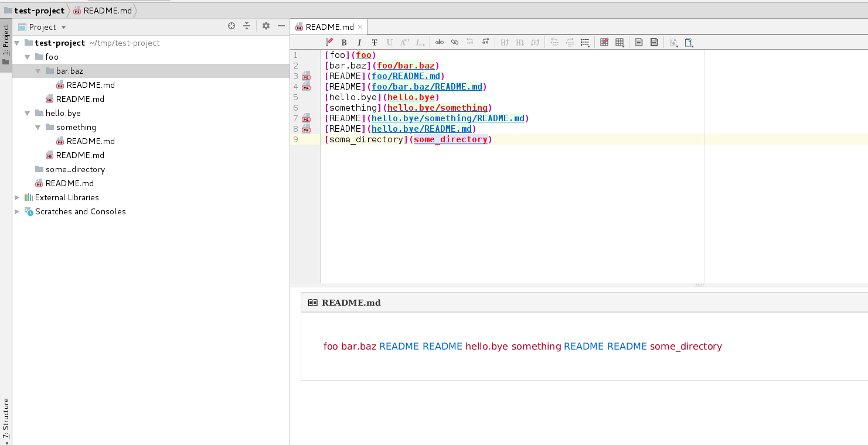
Task: Toggle underline formatting in the toolbar
Action: pyautogui.click(x=389, y=42)
